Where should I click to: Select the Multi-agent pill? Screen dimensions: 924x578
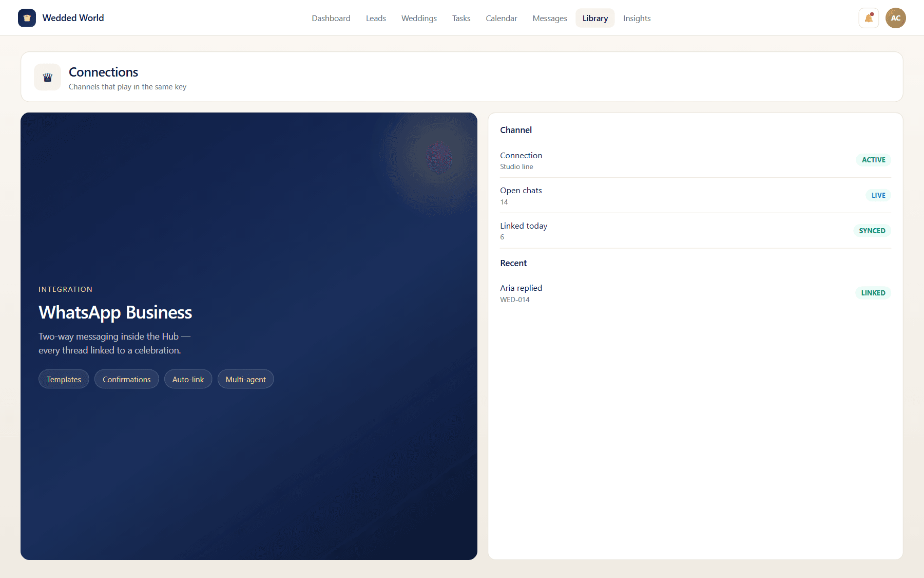point(245,379)
